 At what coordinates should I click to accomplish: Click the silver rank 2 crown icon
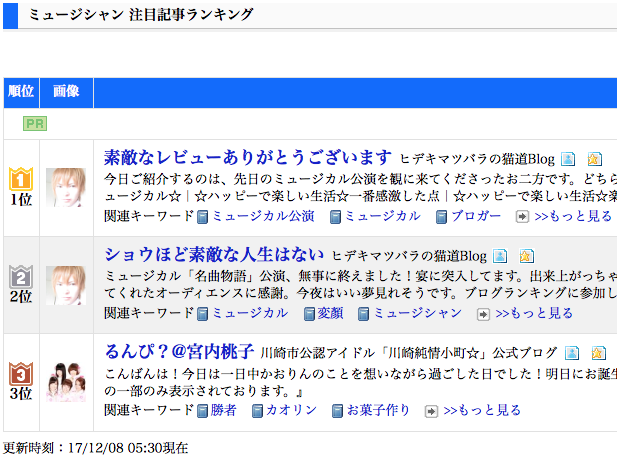point(21,277)
